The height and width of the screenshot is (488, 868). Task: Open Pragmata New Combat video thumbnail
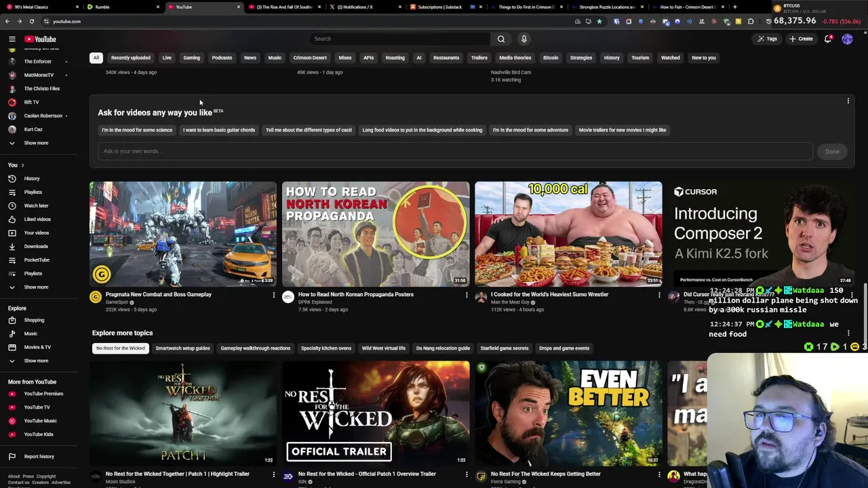(183, 234)
